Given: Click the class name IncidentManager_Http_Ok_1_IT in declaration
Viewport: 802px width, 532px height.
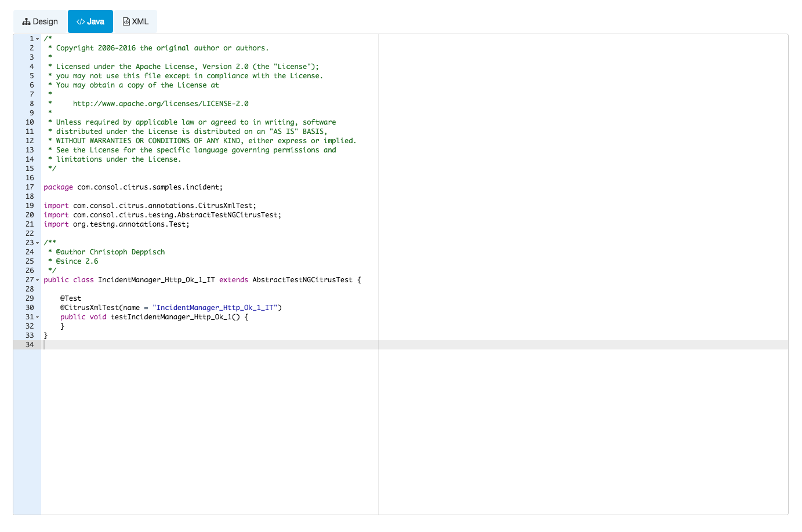Looking at the screenshot, I should [156, 280].
